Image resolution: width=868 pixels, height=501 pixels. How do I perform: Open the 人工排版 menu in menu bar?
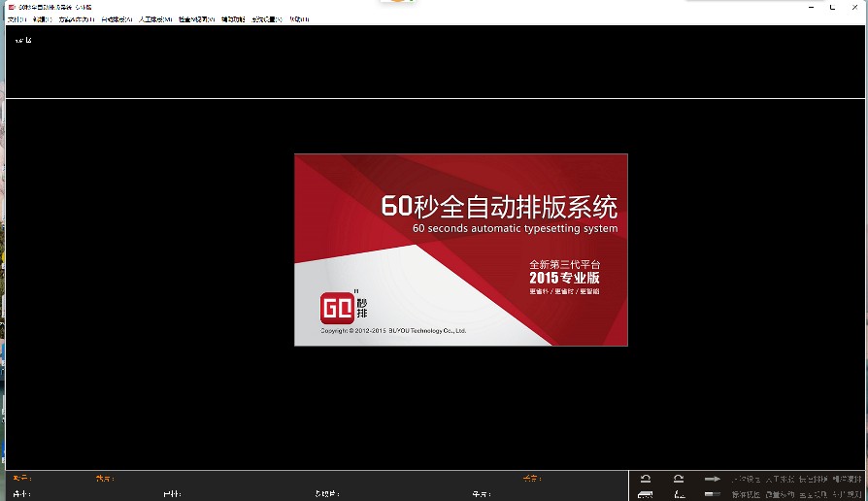pos(155,19)
